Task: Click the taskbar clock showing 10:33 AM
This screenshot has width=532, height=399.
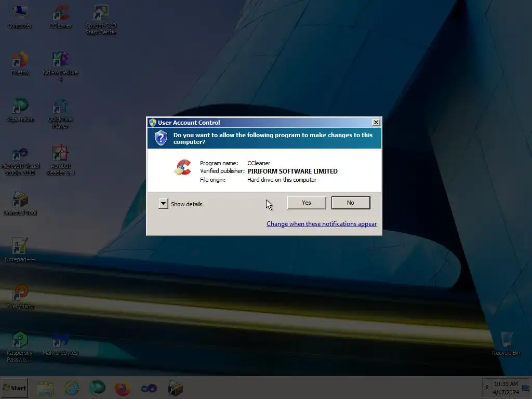Action: point(506,388)
